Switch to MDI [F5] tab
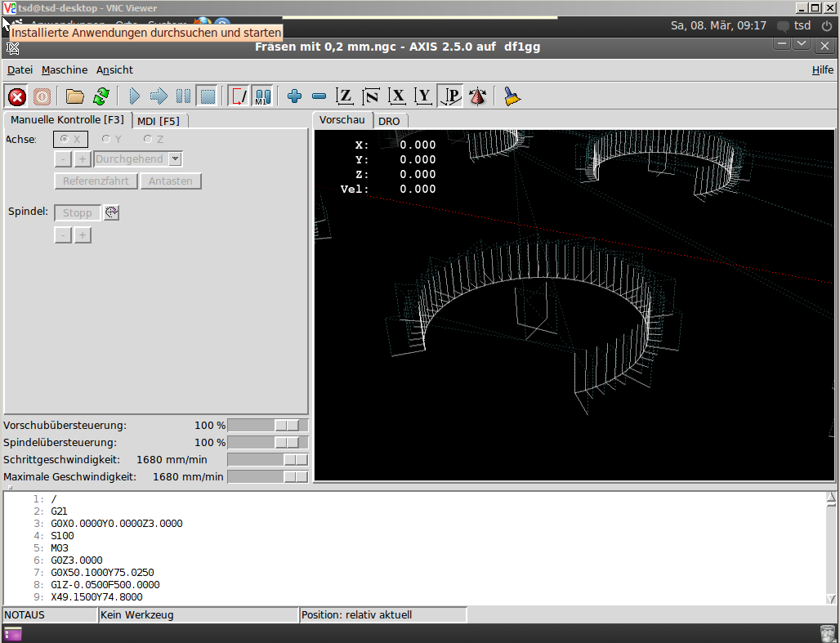Image resolution: width=840 pixels, height=643 pixels. [x=159, y=121]
